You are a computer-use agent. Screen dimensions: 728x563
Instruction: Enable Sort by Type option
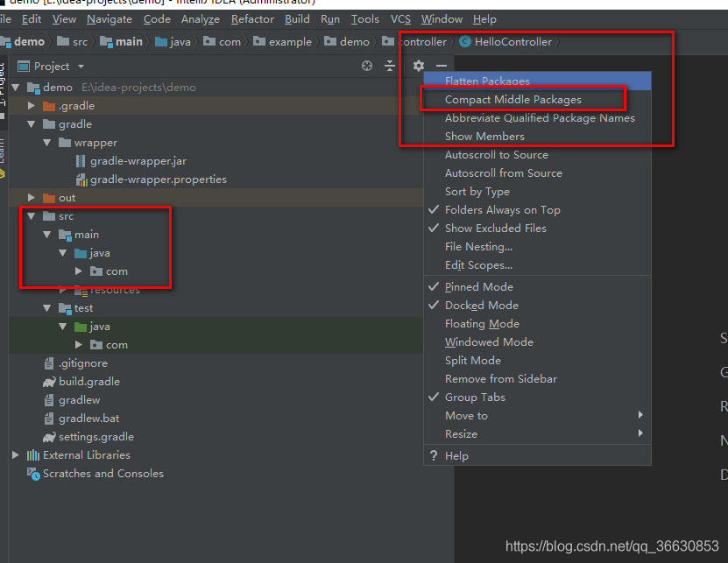pos(538,191)
